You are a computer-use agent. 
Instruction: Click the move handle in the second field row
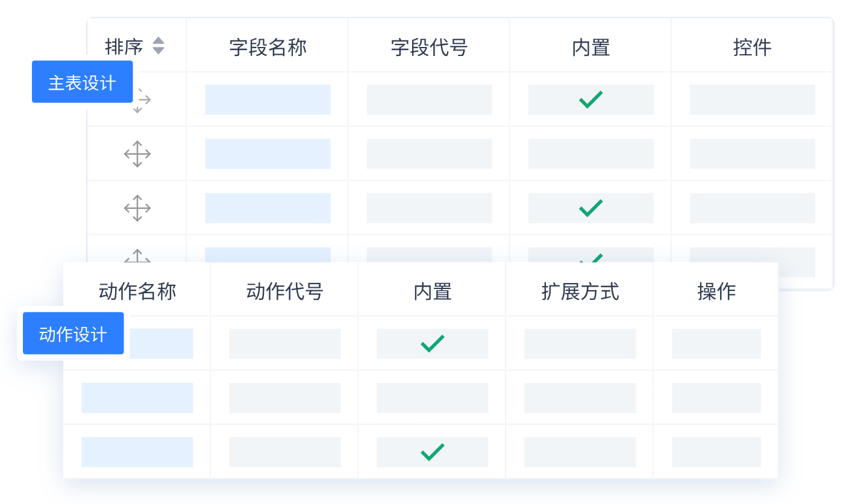[x=137, y=154]
